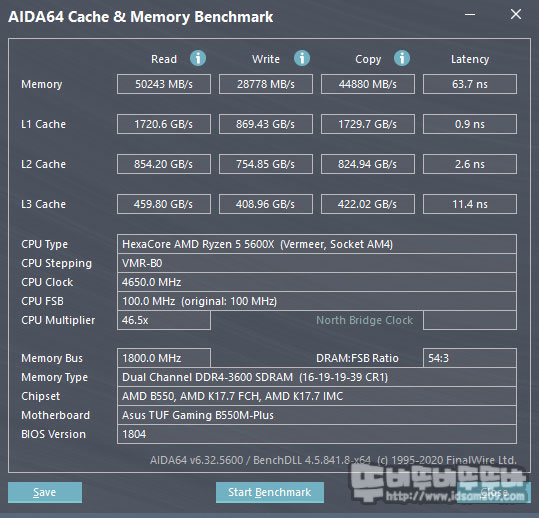Click the Latency column header
The height and width of the screenshot is (518, 539).
470,59
